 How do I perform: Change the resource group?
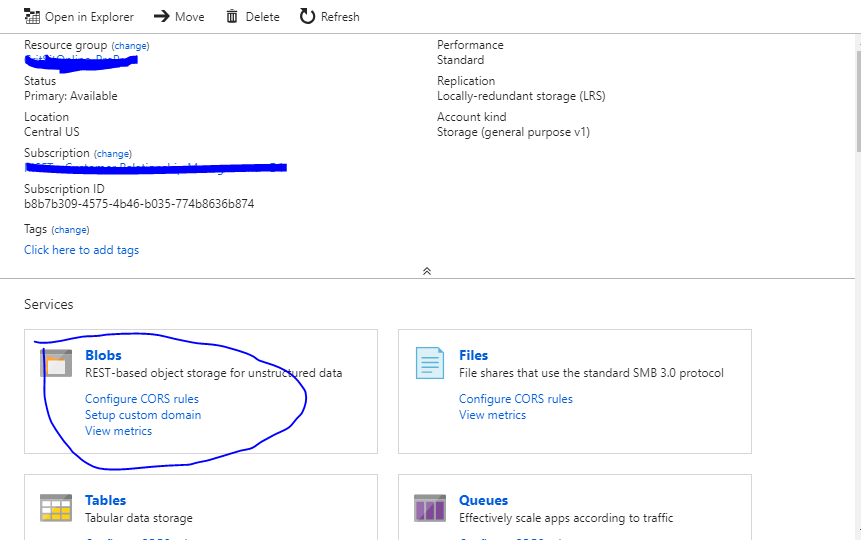pyautogui.click(x=130, y=46)
